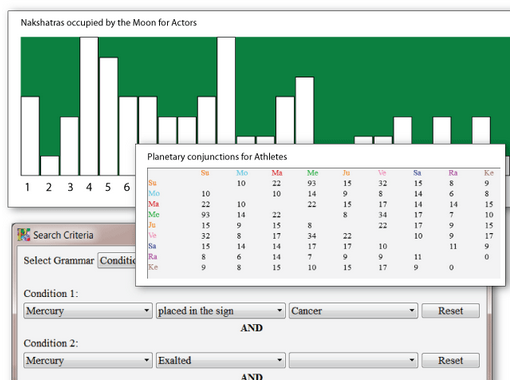
Task: Click value 32 in Su row, Ve column
Action: (383, 183)
